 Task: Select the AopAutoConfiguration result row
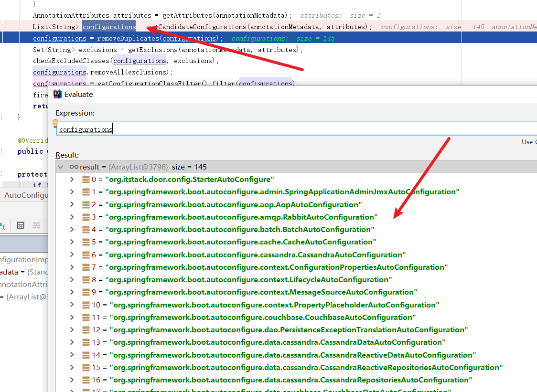point(233,205)
